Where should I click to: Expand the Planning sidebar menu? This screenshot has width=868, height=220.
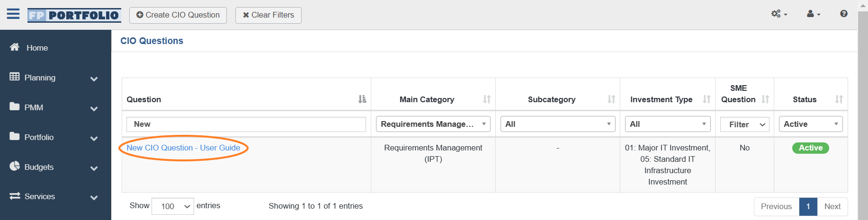(x=55, y=78)
